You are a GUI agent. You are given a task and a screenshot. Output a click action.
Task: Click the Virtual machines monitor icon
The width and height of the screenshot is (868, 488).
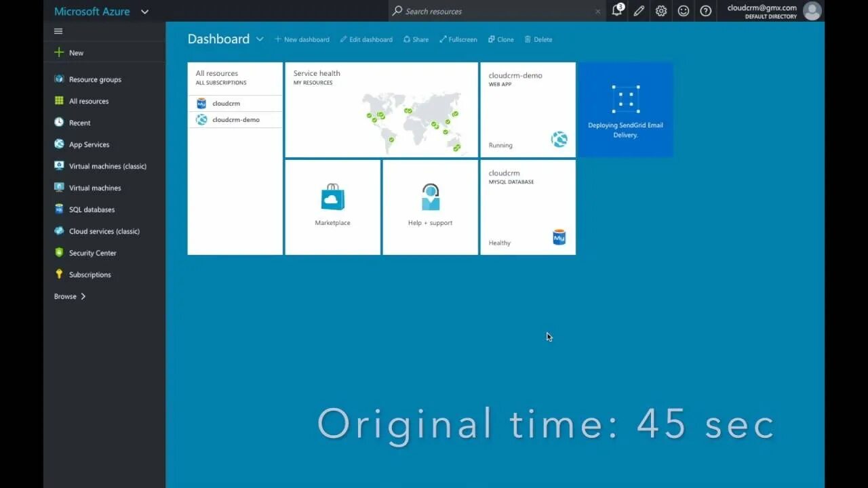click(59, 188)
